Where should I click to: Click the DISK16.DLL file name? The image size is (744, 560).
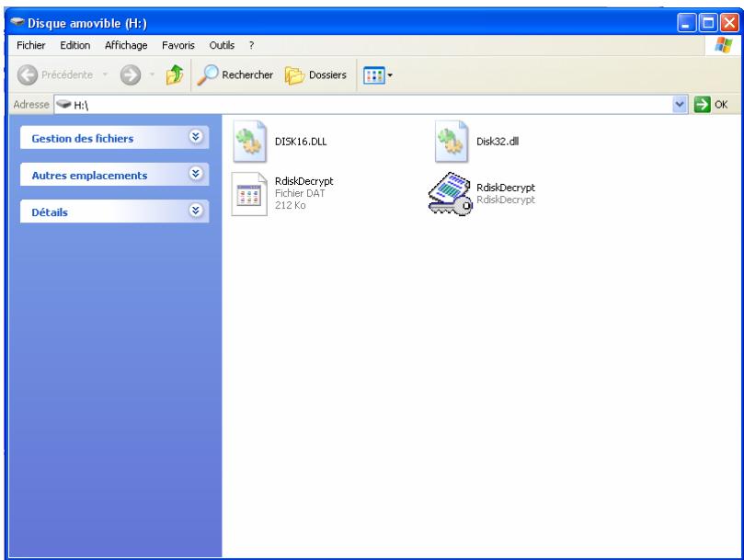(301, 142)
